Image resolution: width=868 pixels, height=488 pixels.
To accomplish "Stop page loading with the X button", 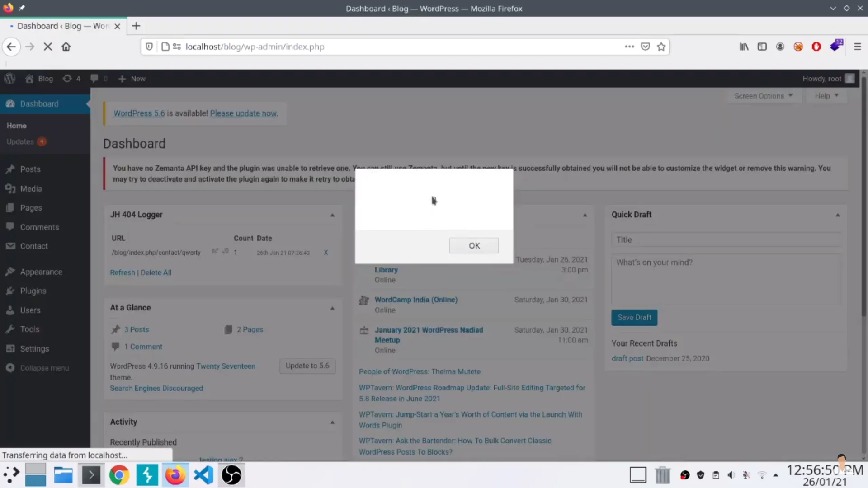I will pos(48,47).
